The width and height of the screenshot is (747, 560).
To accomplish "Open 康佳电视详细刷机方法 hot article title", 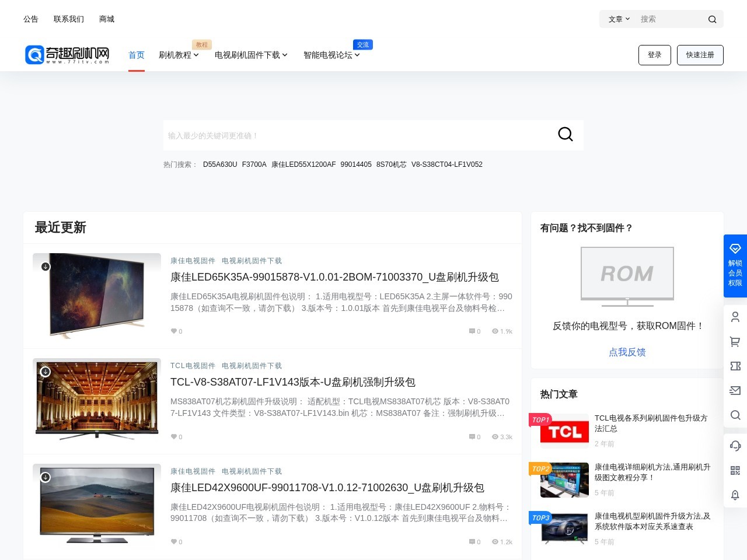I will coord(652,473).
